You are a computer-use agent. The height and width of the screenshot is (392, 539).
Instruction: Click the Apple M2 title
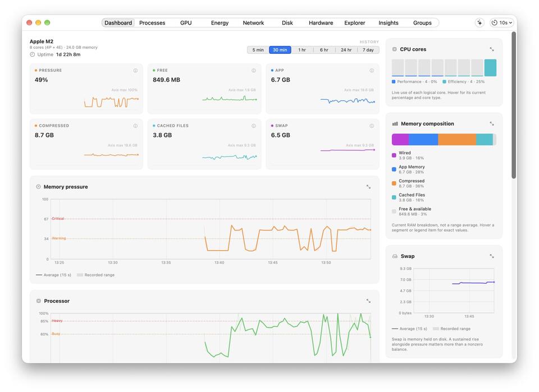[x=41, y=41]
